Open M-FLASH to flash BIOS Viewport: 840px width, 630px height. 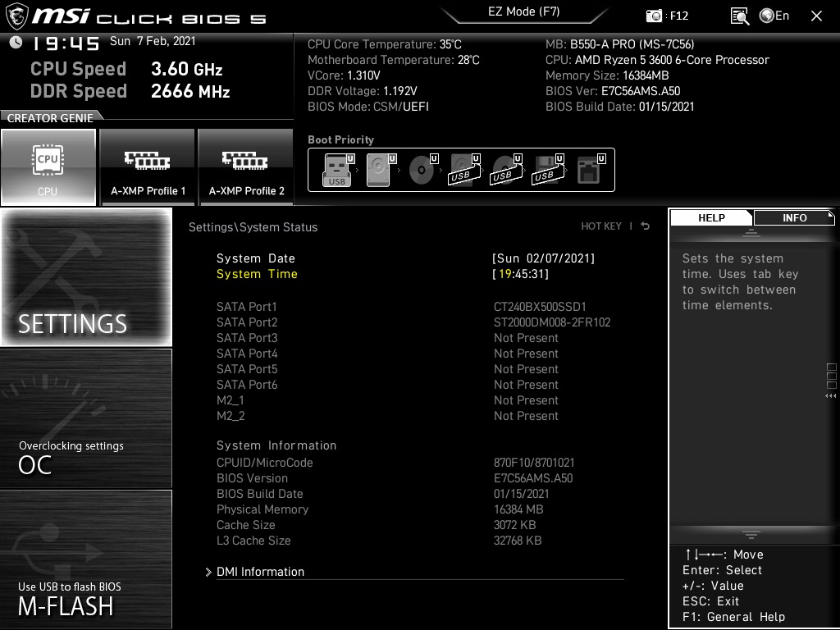coord(86,559)
